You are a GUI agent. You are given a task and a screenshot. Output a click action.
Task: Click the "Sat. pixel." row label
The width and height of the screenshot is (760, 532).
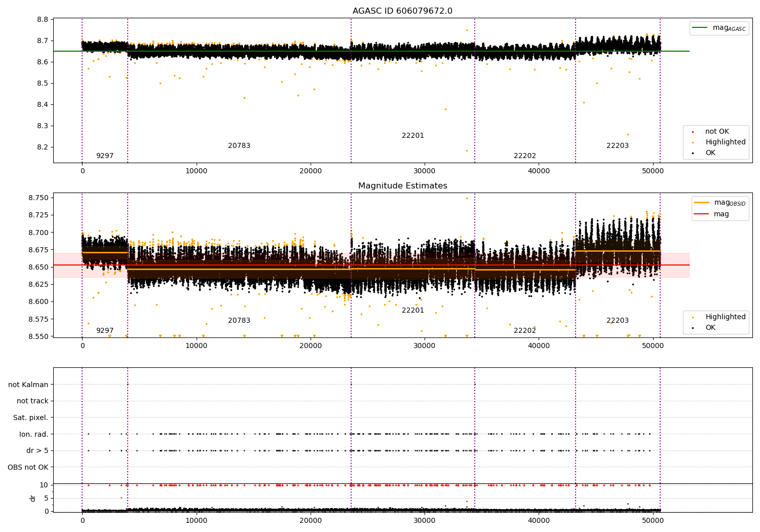[31, 418]
